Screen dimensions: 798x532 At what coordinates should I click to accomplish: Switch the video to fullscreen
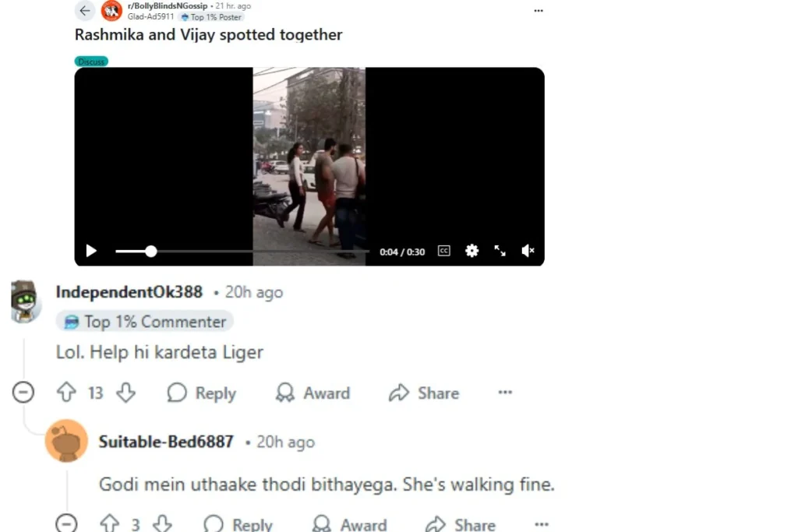tap(500, 251)
